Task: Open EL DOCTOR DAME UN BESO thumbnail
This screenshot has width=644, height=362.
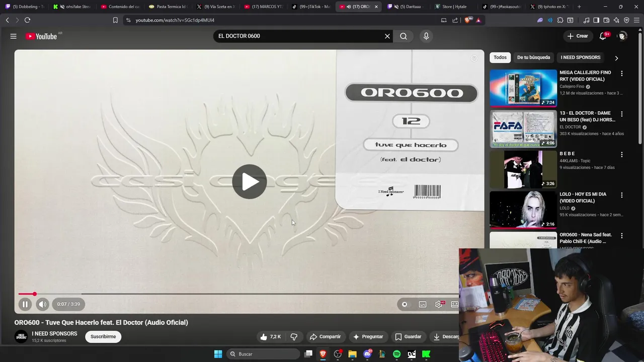Action: coord(523,129)
